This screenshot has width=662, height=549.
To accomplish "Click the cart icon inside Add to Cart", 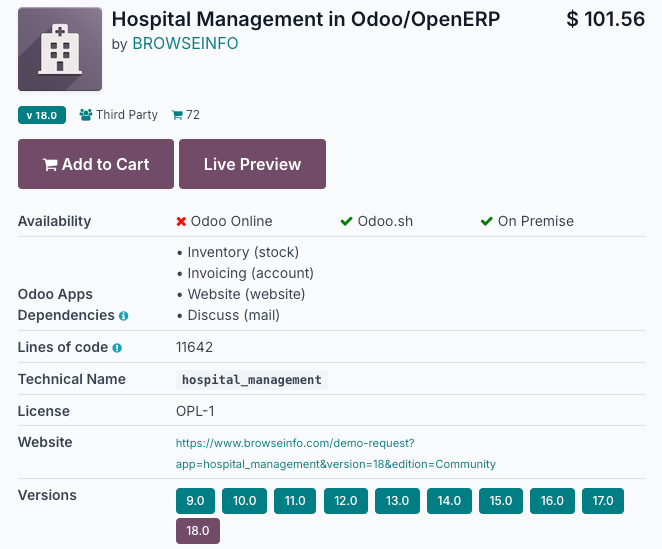I will click(50, 164).
